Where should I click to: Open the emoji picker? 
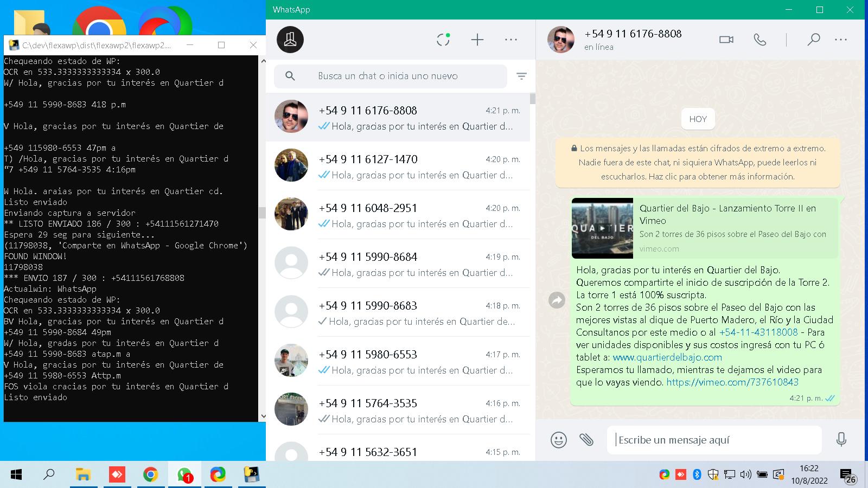558,440
